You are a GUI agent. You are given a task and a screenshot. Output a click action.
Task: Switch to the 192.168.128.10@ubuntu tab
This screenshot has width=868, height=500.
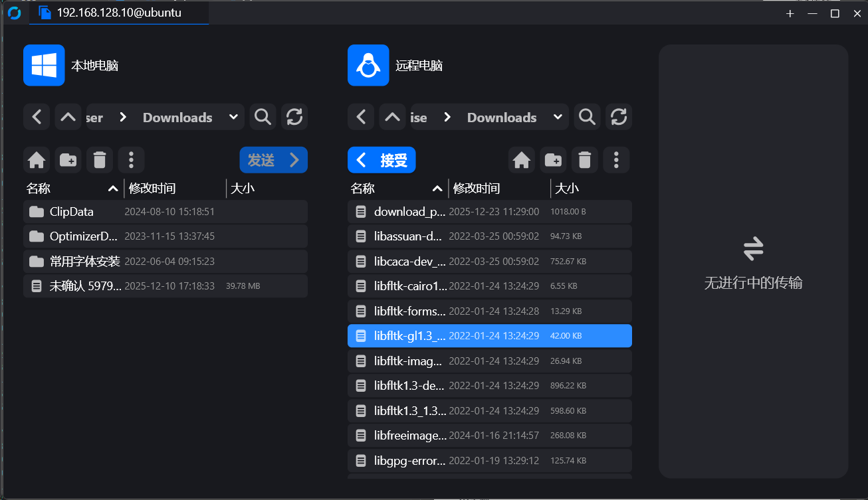(118, 13)
